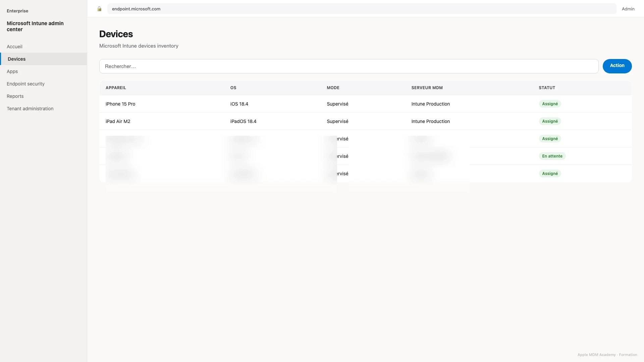
Task: Click Assigné badge for iPad Air M2
Action: [x=550, y=121]
